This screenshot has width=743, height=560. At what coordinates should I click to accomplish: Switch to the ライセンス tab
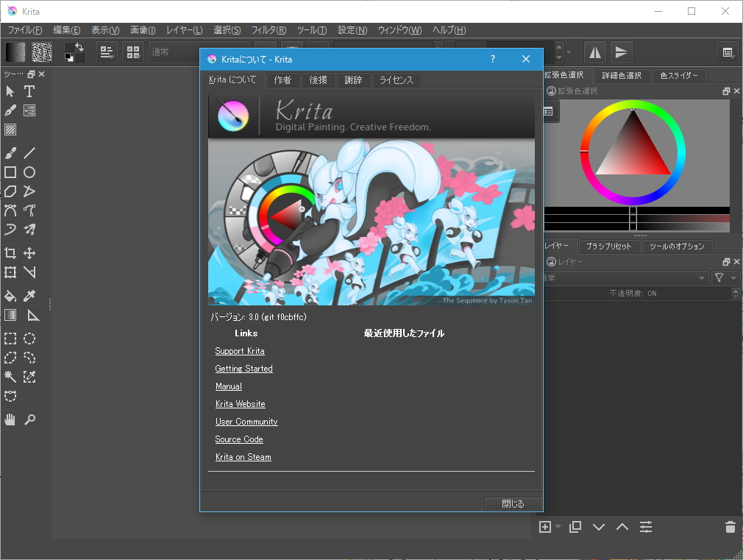click(396, 80)
